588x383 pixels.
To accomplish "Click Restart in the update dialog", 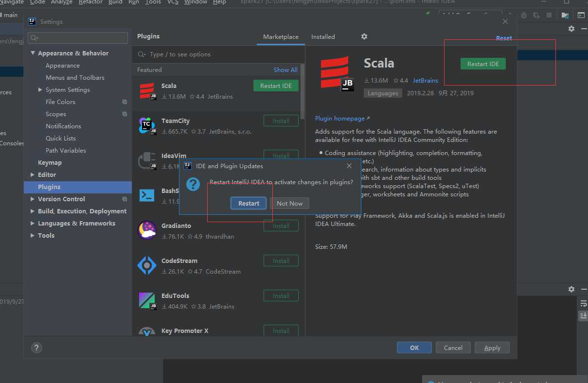I will click(x=249, y=203).
